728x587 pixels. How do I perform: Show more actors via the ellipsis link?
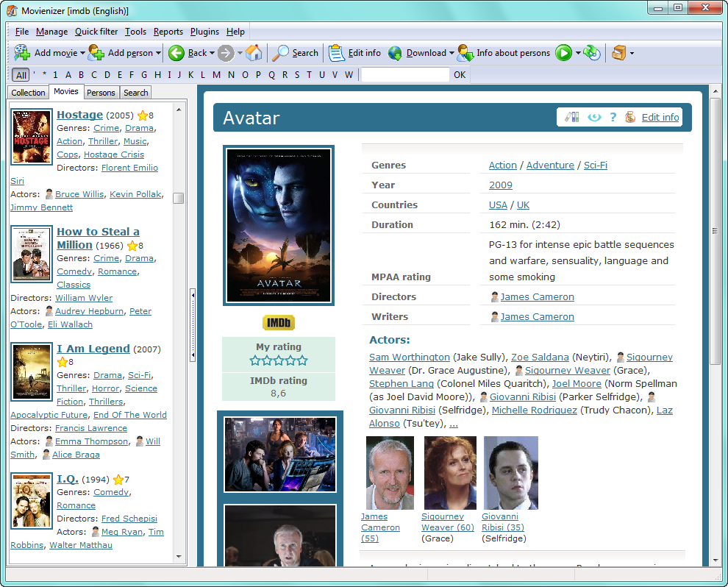tap(454, 424)
